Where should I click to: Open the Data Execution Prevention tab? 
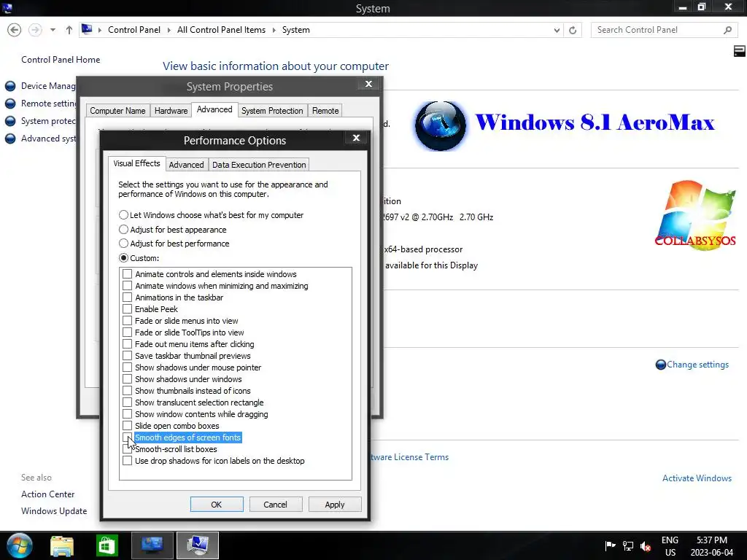259,165
